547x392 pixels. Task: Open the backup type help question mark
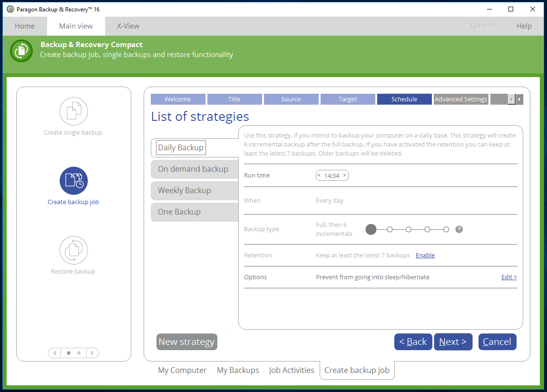(x=459, y=229)
